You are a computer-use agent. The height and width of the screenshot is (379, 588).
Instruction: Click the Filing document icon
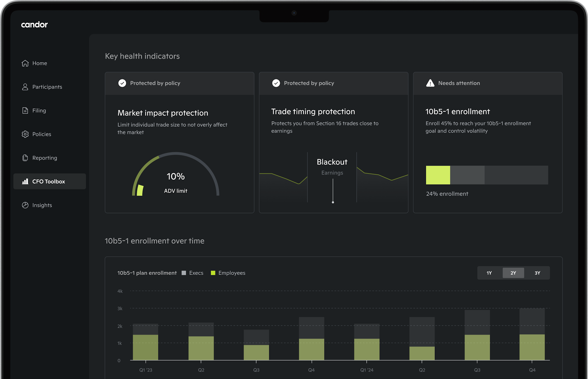25,111
